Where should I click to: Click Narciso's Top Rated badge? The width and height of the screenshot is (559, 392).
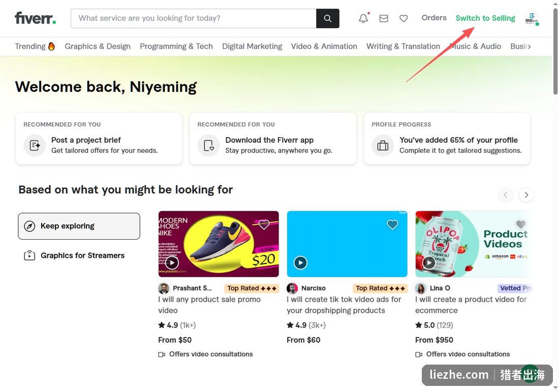(380, 288)
